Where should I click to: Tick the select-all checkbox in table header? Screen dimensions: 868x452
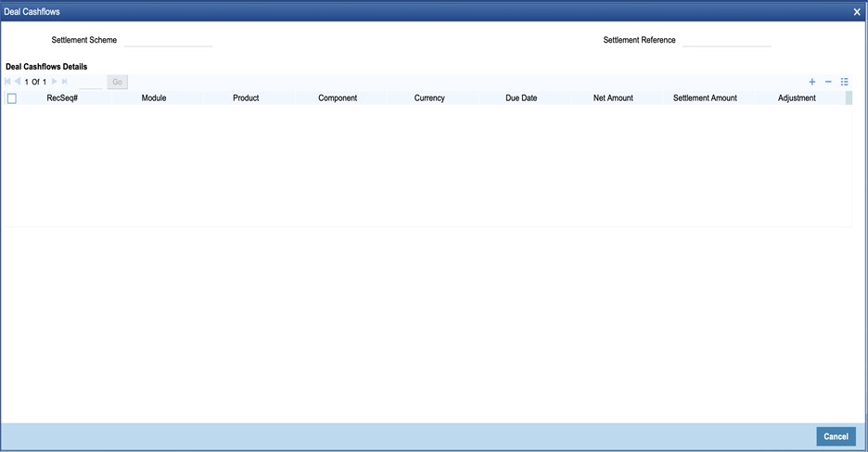(12, 98)
